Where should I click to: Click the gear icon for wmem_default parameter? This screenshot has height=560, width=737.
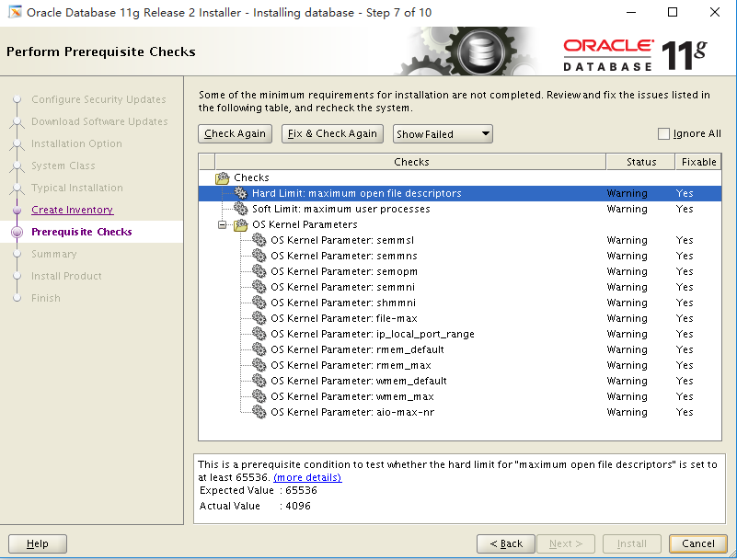(x=259, y=381)
